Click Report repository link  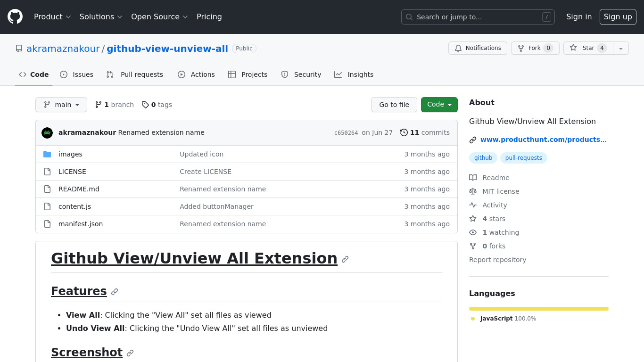coord(497,260)
